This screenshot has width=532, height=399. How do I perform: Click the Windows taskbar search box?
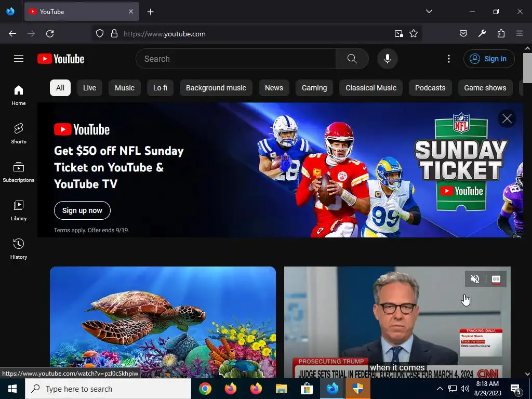108,389
